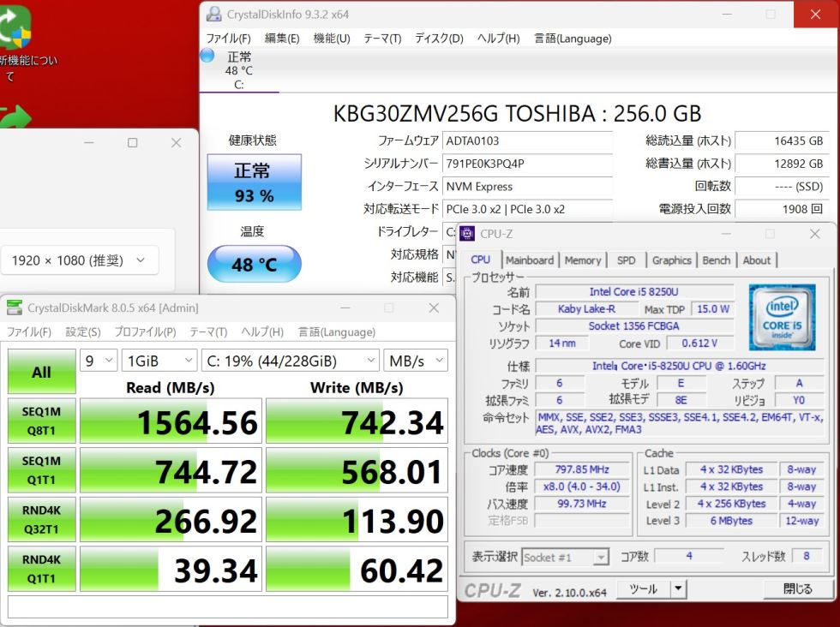Viewport: 840px width, 627px height.
Task: Open the desktop shortcut with green refresh shield icon
Action: pyautogui.click(x=15, y=28)
